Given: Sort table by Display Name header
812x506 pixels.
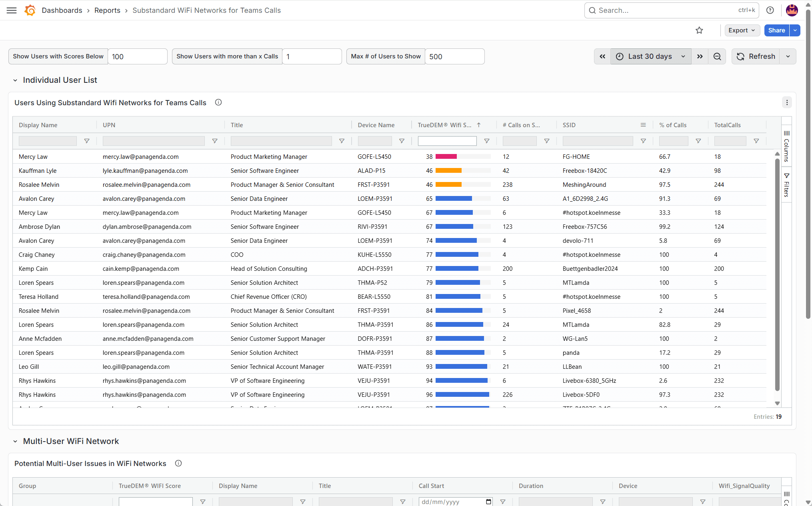Looking at the screenshot, I should (x=38, y=125).
